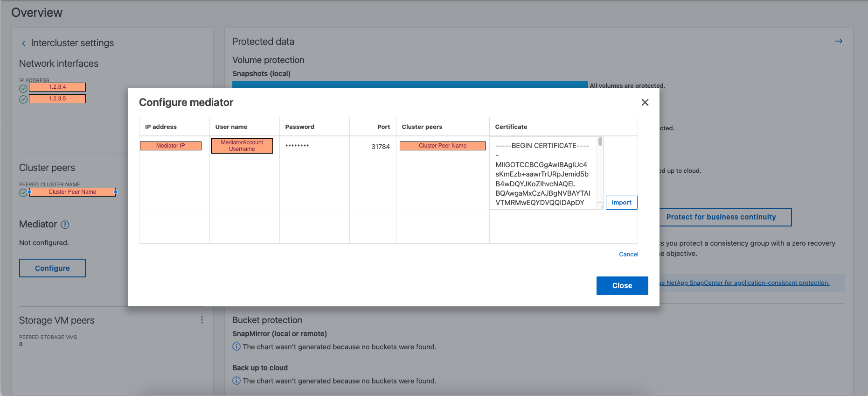The height and width of the screenshot is (396, 868).
Task: Click the masked Password field
Action: pos(297,146)
